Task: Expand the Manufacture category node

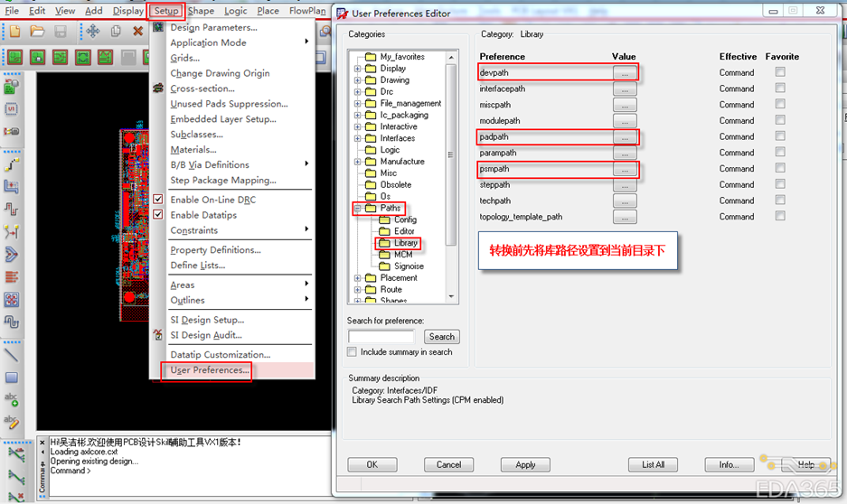Action: (358, 162)
